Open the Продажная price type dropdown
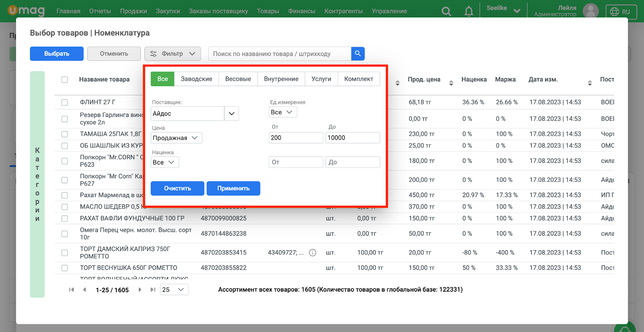 click(x=176, y=138)
